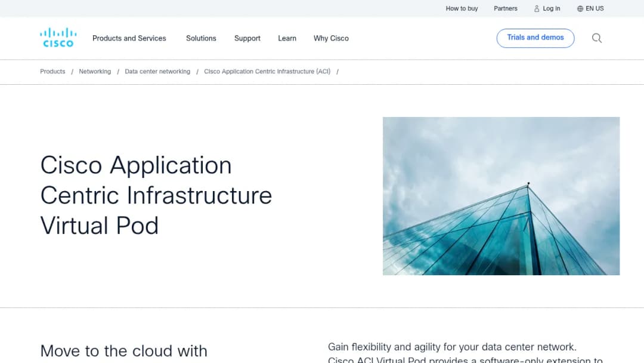644x363 pixels.
Task: Open the search magnifier icon
Action: 597,38
